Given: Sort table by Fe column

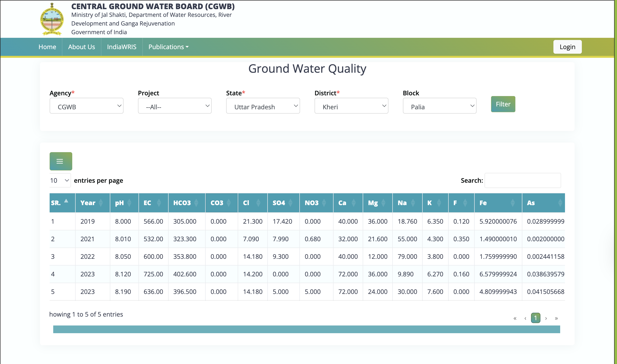Looking at the screenshot, I should 498,203.
